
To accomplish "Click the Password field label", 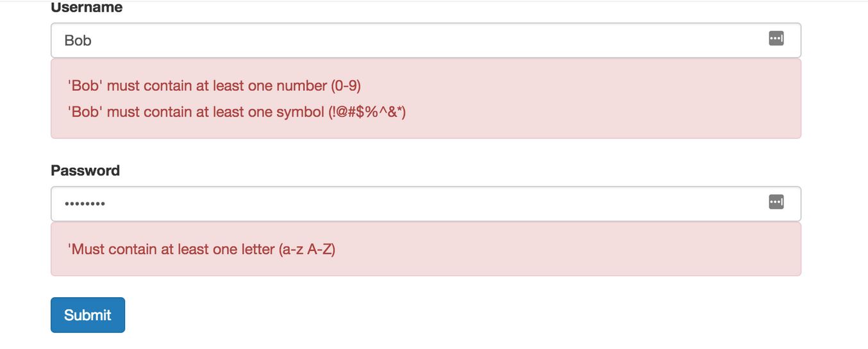I will pyautogui.click(x=85, y=170).
